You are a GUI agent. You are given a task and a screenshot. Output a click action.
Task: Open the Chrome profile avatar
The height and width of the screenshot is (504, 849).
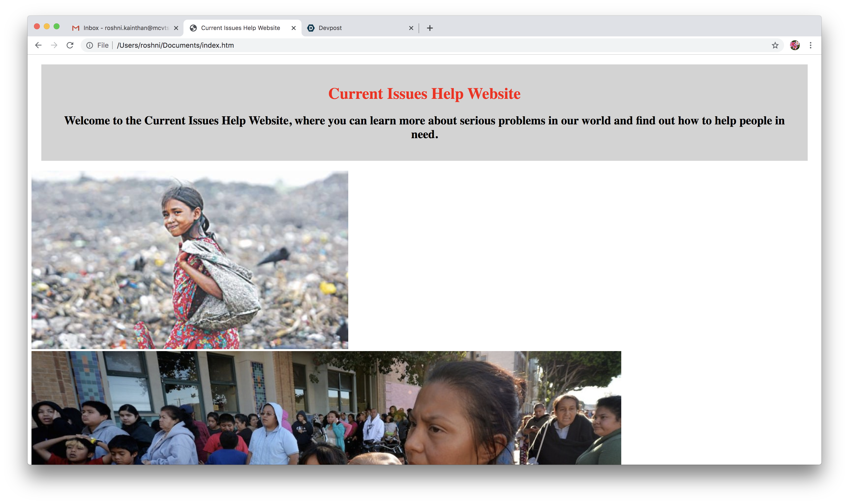pyautogui.click(x=795, y=45)
